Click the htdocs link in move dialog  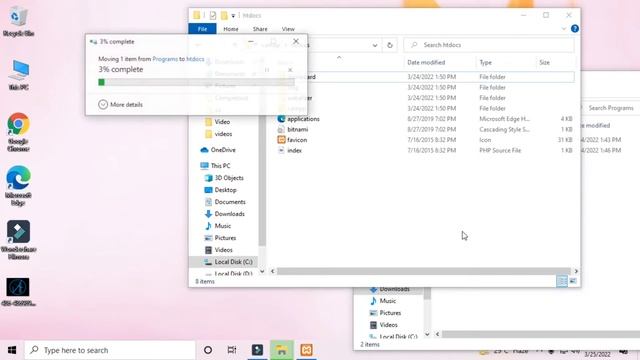coord(195,59)
